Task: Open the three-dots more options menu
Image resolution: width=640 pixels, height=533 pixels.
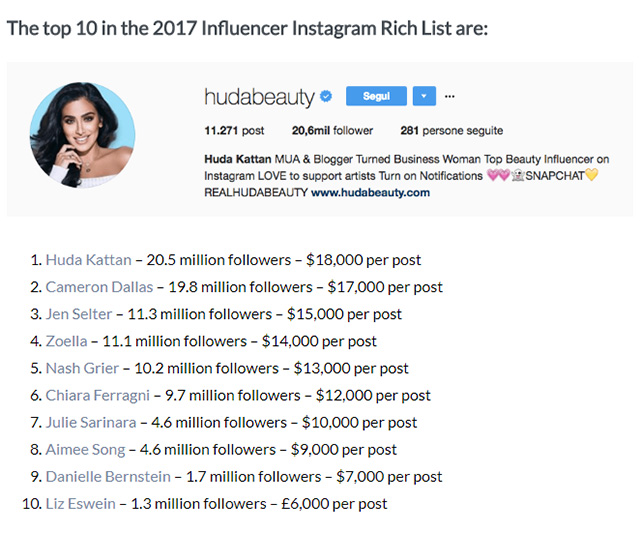Action: (x=450, y=96)
